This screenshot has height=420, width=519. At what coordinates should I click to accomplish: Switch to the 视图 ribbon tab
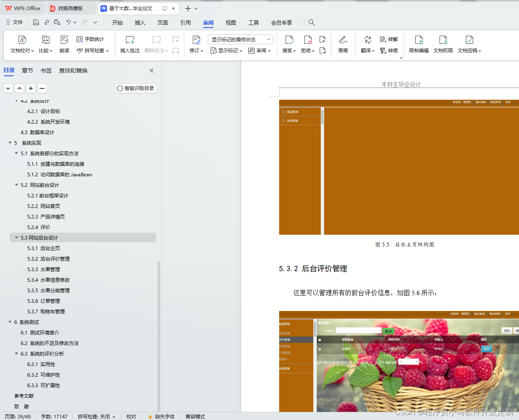[x=231, y=23]
